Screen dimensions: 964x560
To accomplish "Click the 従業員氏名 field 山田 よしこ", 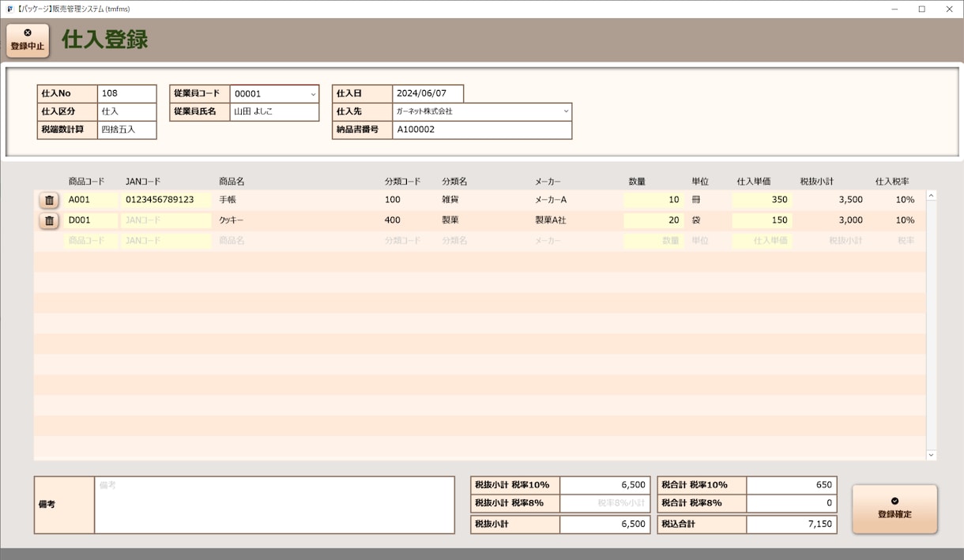I will [x=274, y=111].
